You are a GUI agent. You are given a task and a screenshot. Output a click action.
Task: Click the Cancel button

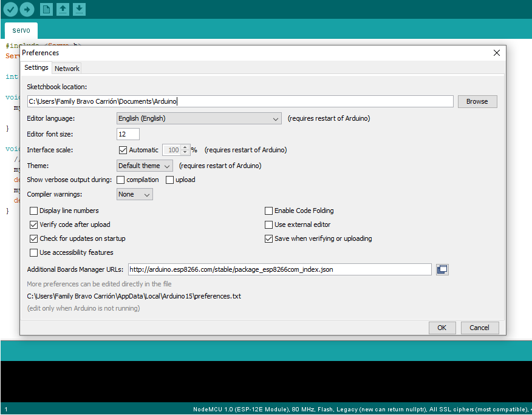point(479,328)
